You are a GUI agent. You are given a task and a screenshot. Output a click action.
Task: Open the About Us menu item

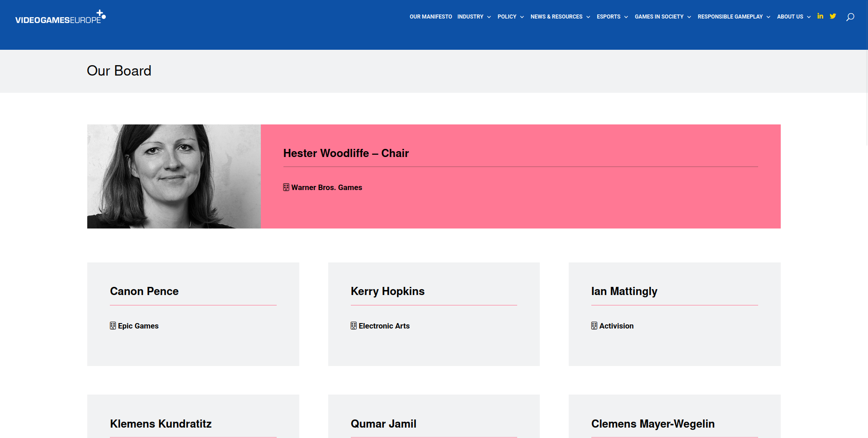[x=790, y=17]
